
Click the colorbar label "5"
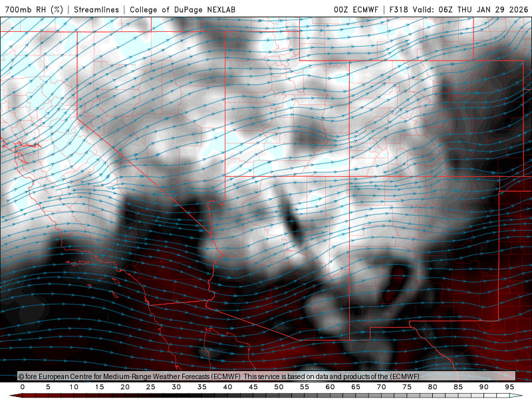pos(48,387)
